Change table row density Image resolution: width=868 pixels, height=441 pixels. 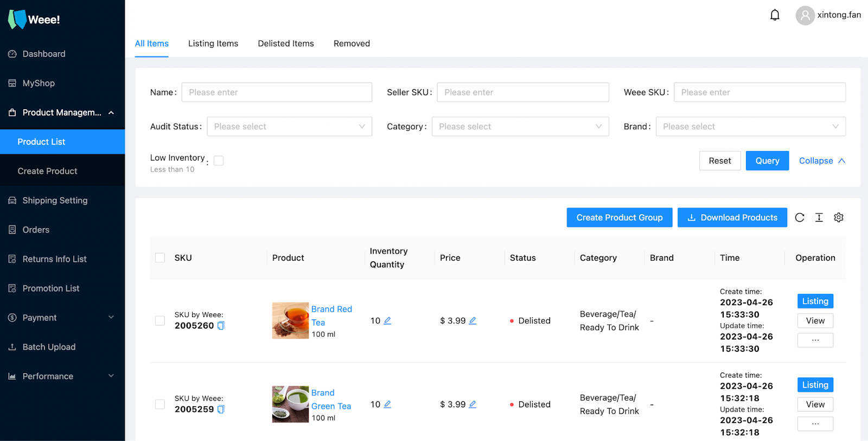point(819,217)
